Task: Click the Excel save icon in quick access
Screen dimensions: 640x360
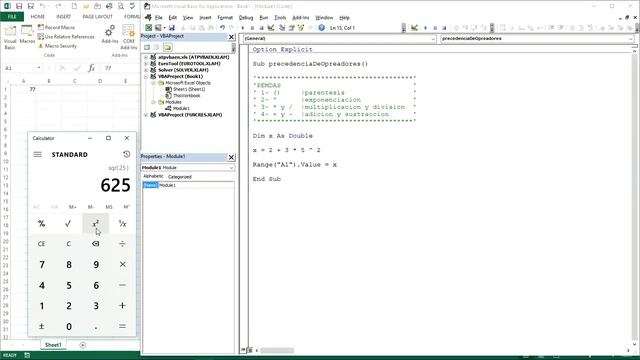Action: (x=19, y=6)
